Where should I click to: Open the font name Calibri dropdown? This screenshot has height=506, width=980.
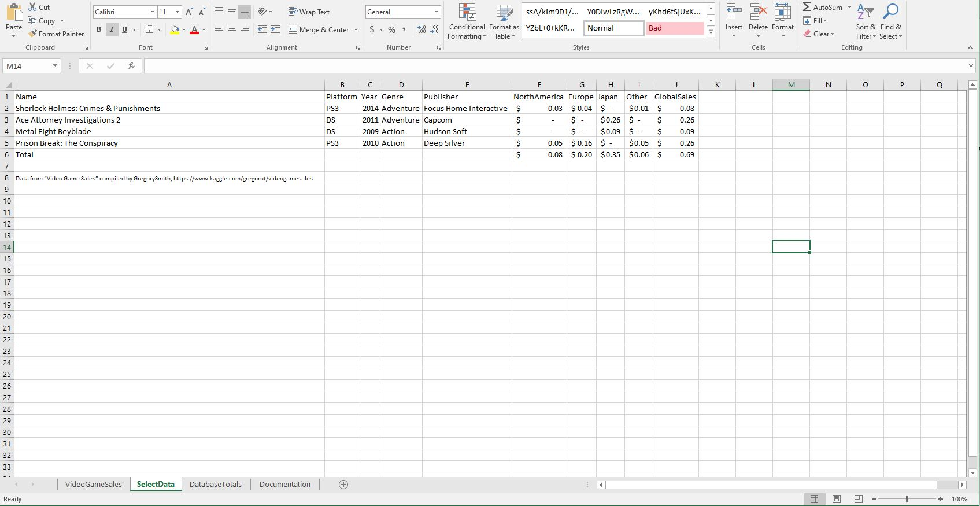(153, 12)
